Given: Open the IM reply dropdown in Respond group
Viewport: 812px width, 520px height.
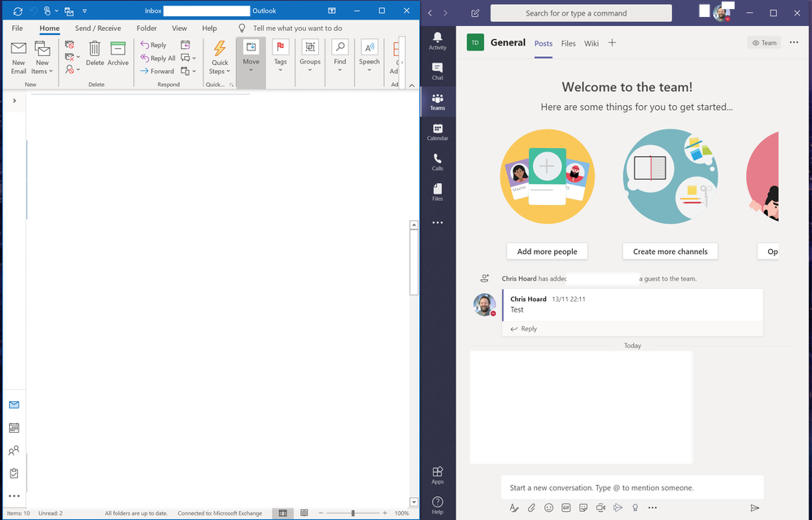Looking at the screenshot, I should (188, 58).
